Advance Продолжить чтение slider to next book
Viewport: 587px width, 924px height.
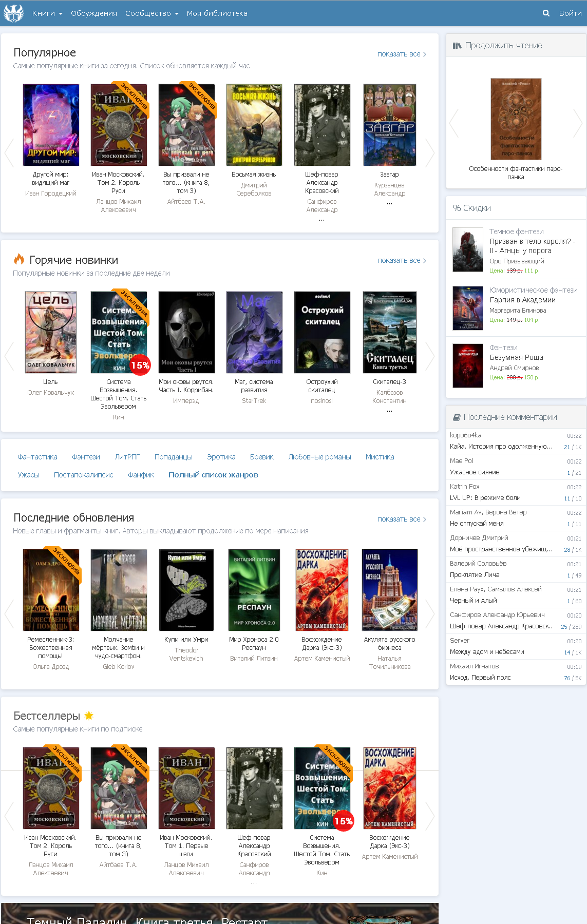click(577, 123)
